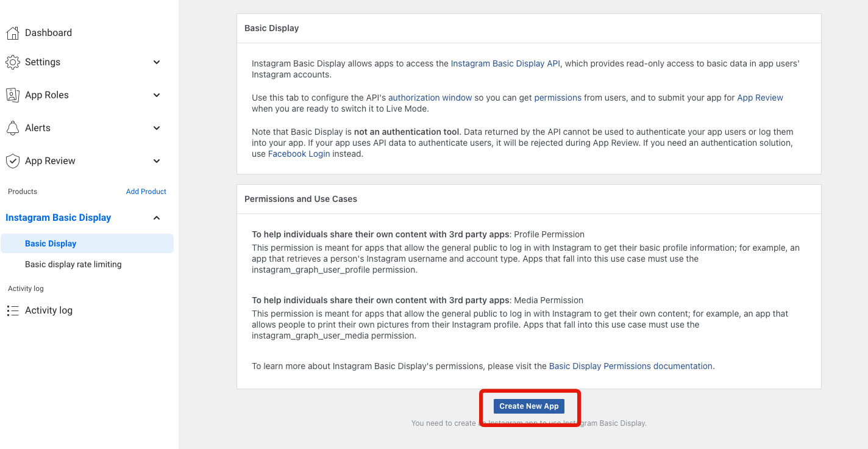868x449 pixels.
Task: Click the Add Product link
Action: point(146,191)
